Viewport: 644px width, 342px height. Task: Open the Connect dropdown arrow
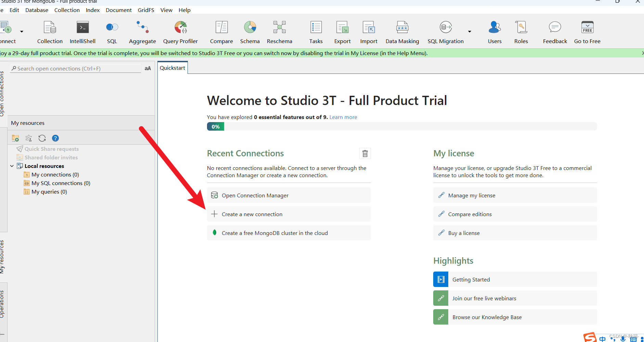point(22,31)
